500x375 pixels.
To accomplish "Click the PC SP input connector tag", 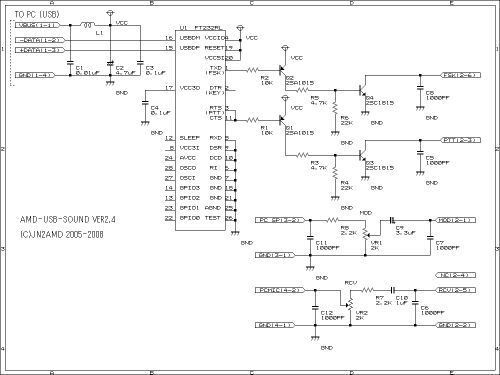I will [x=280, y=220].
